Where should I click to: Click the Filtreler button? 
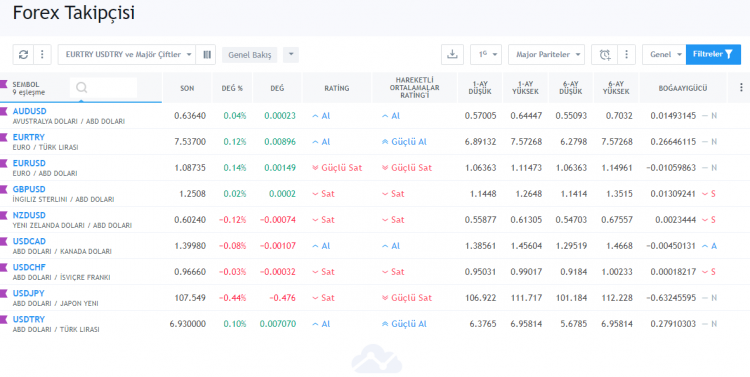click(713, 55)
